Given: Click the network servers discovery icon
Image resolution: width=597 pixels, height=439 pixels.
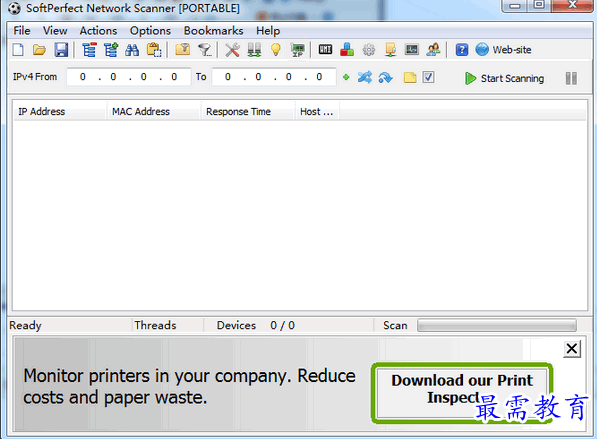Looking at the screenshot, I should (x=254, y=50).
